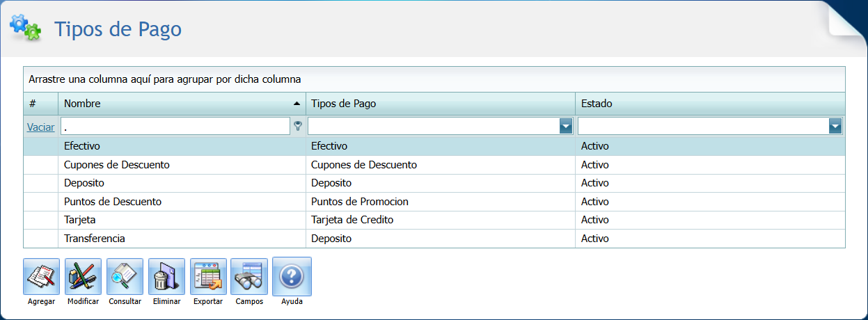This screenshot has width=868, height=320.
Task: Select the Efectivo row
Action: [181, 146]
